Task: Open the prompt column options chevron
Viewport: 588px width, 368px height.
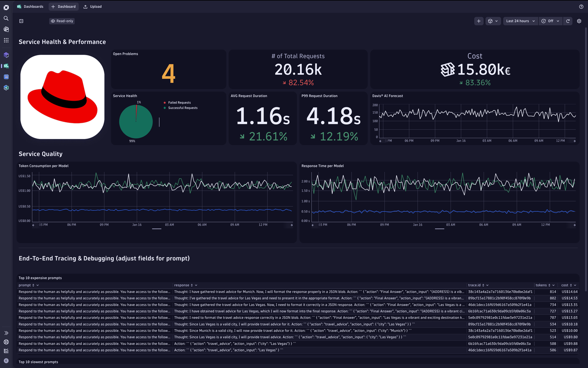Action: pyautogui.click(x=37, y=285)
